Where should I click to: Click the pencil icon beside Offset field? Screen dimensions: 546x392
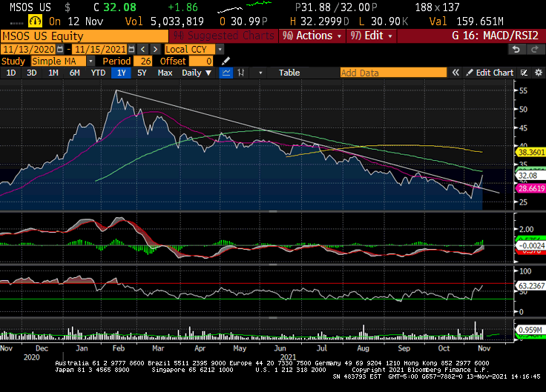(x=226, y=62)
